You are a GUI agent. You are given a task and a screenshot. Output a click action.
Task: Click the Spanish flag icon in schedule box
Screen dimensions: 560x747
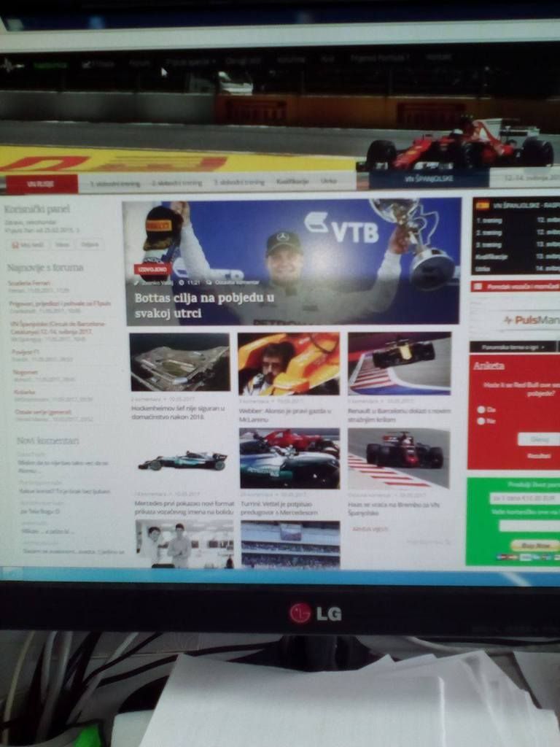point(483,205)
